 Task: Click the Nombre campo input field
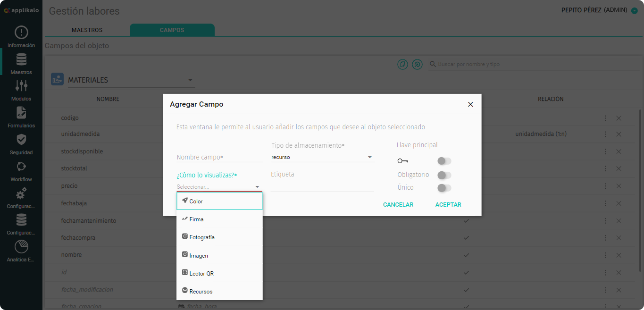pos(219,157)
